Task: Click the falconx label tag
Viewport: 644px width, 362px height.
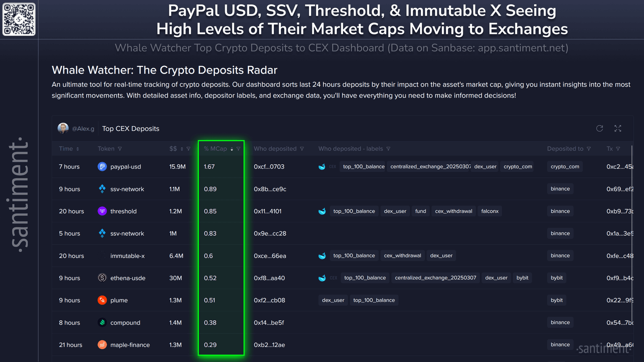Action: tap(490, 211)
